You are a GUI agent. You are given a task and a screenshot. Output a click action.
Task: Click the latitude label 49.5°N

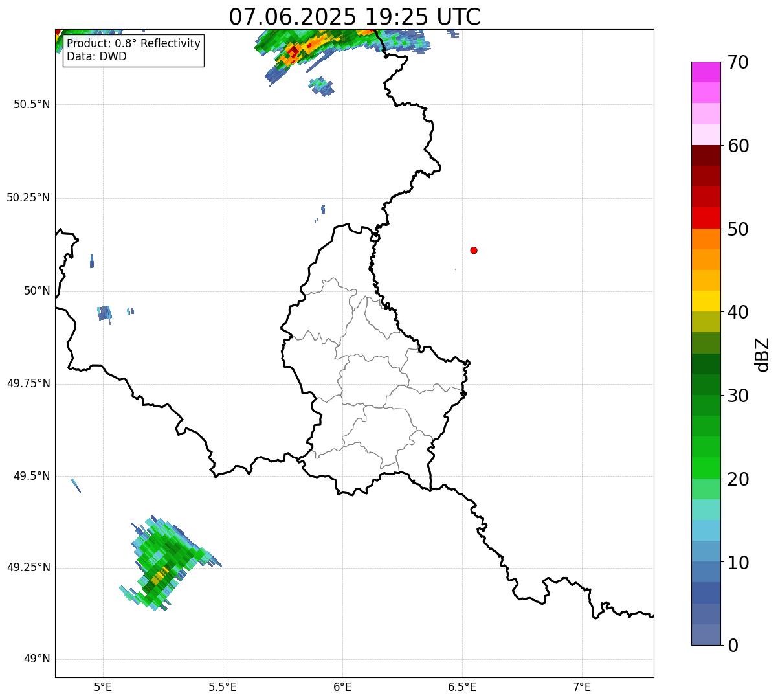[32, 476]
